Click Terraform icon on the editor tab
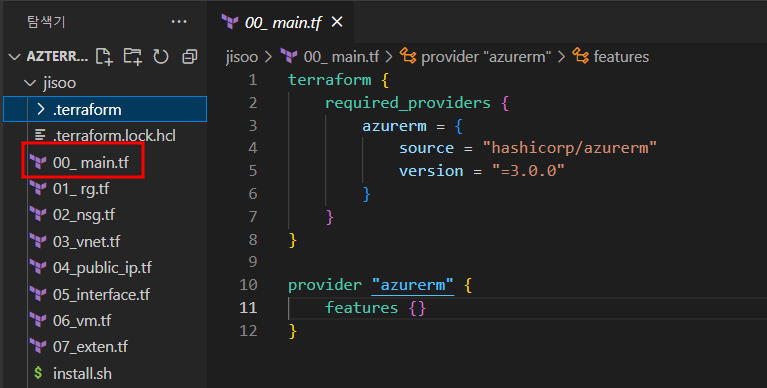This screenshot has height=388, width=767. click(x=230, y=22)
